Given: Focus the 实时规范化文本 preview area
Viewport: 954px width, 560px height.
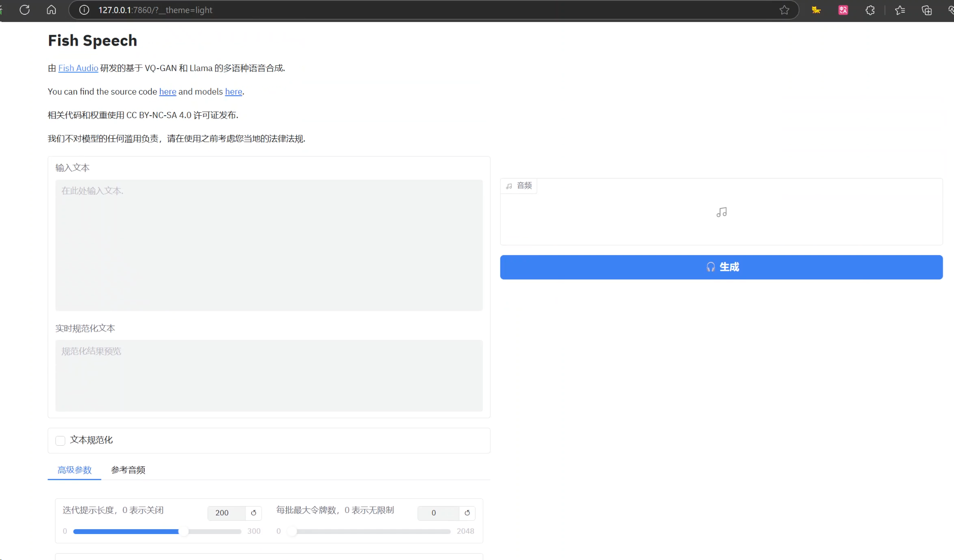Looking at the screenshot, I should tap(269, 376).
